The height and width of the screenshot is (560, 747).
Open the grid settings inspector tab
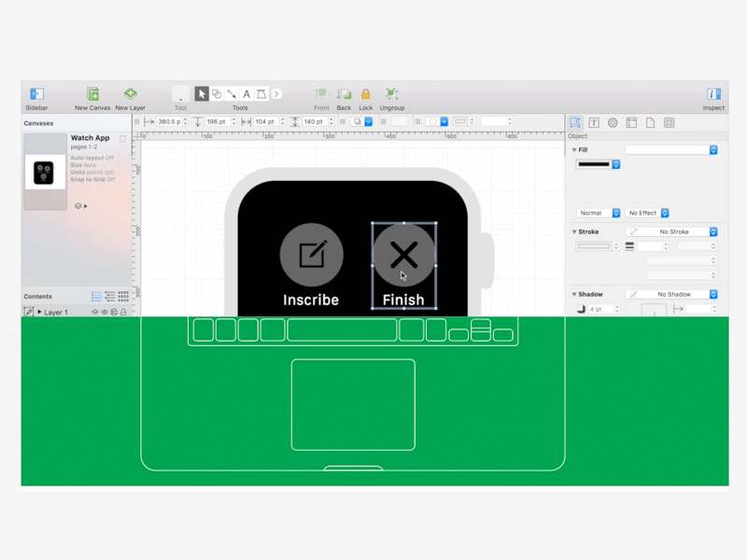[x=669, y=122]
